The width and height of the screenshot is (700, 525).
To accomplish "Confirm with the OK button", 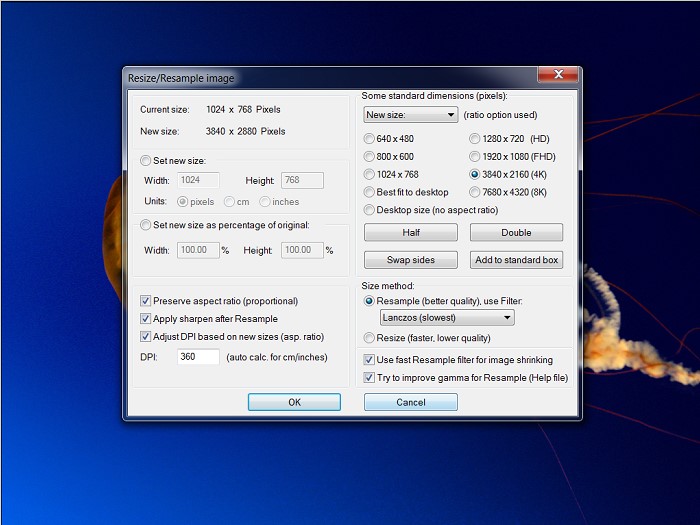I will pyautogui.click(x=294, y=402).
